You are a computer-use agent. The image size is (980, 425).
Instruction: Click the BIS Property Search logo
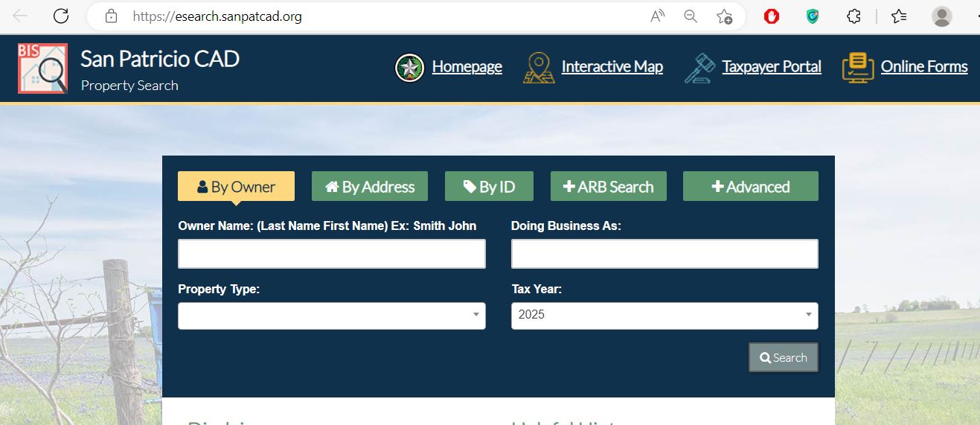point(42,68)
